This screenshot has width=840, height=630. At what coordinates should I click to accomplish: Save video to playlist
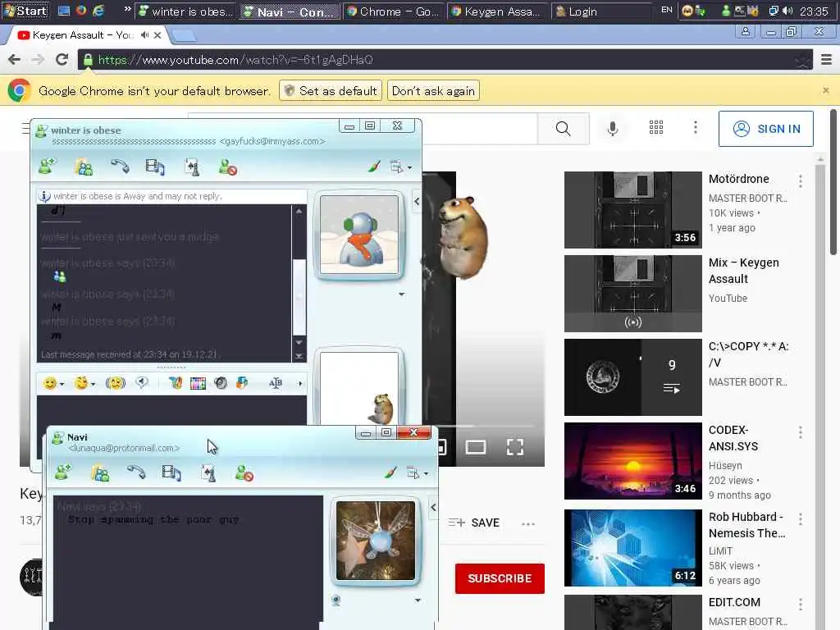click(474, 523)
